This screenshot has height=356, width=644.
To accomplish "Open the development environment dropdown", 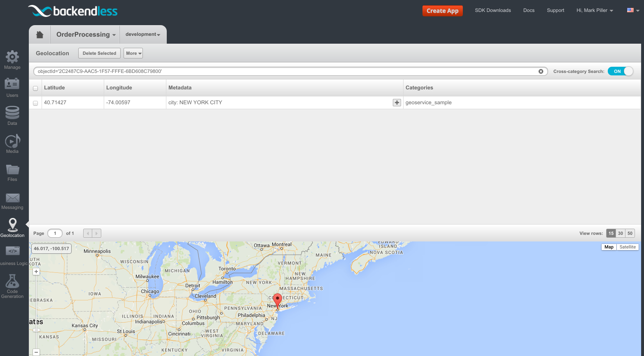I will [143, 35].
